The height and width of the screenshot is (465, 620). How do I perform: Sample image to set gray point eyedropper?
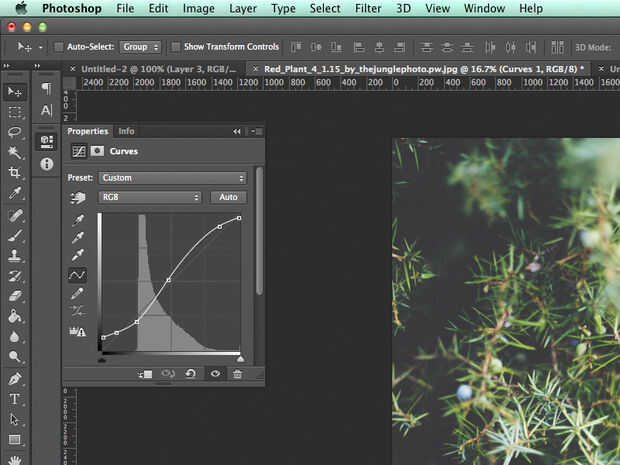click(x=78, y=237)
